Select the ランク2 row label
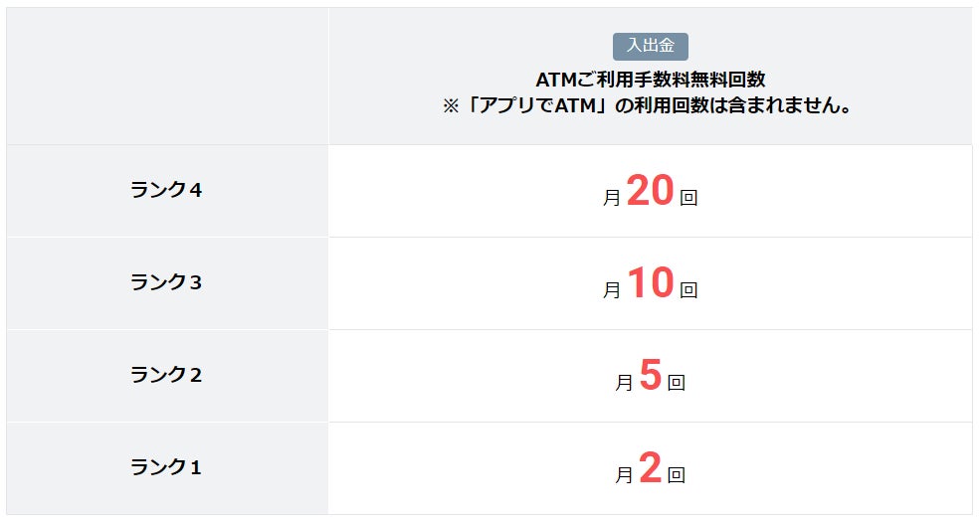The height and width of the screenshot is (521, 980). (166, 375)
